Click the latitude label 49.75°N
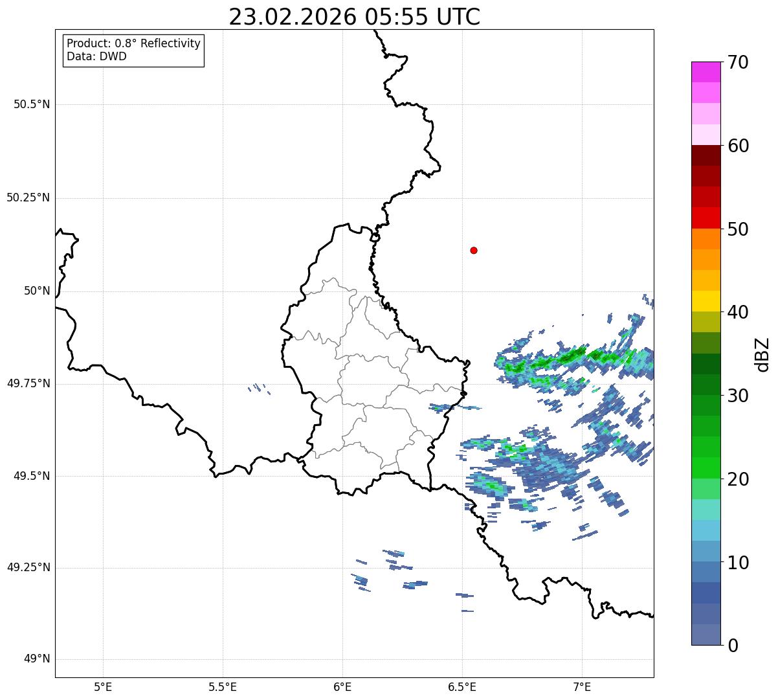This screenshot has width=778, height=700. click(28, 383)
